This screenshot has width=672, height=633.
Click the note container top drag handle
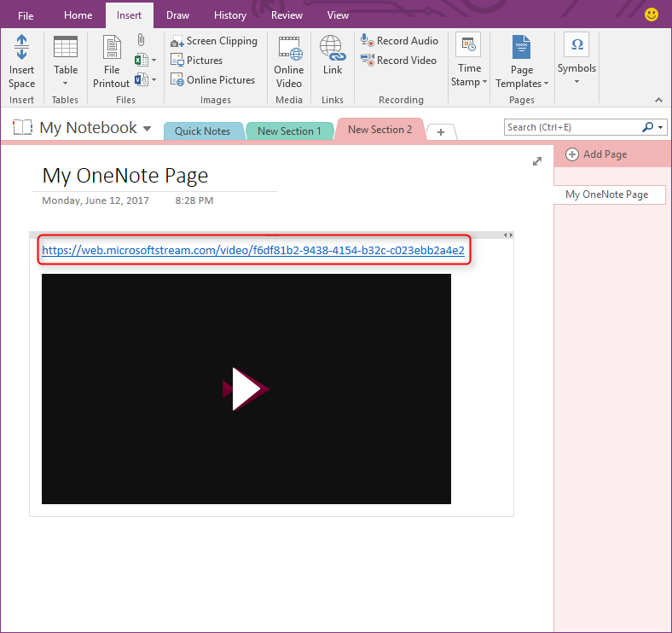tap(272, 235)
